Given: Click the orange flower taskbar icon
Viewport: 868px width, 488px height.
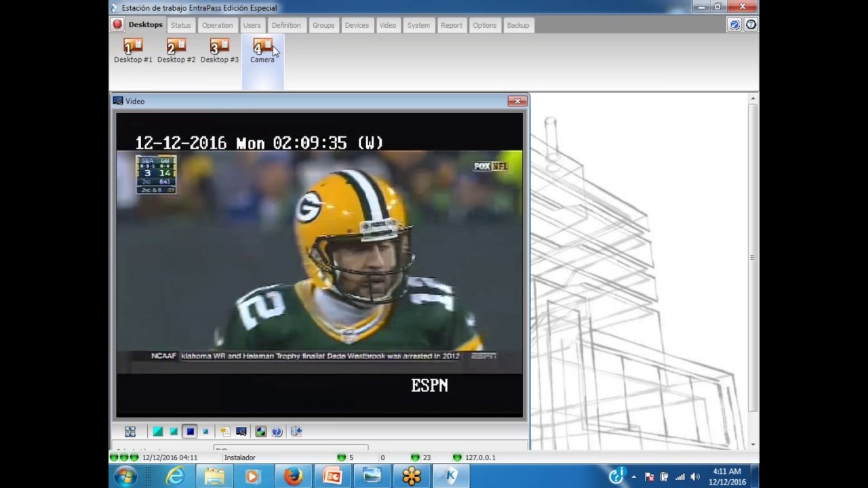Looking at the screenshot, I should point(412,476).
